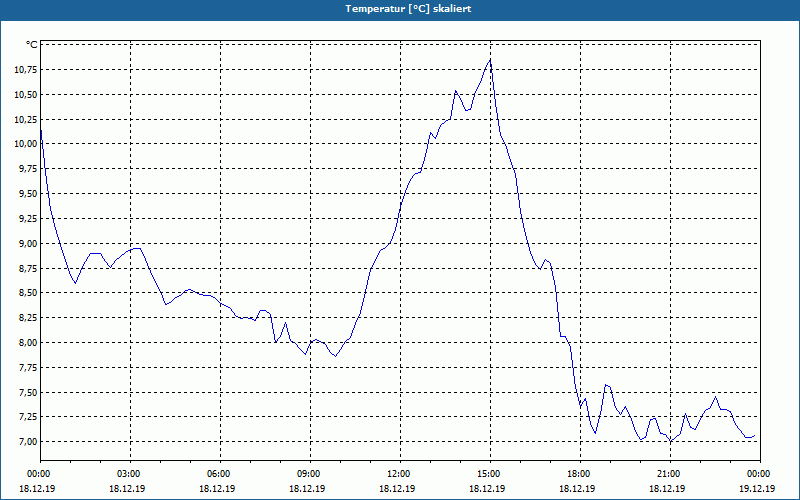Select the 9,00 y-axis label

pos(28,244)
